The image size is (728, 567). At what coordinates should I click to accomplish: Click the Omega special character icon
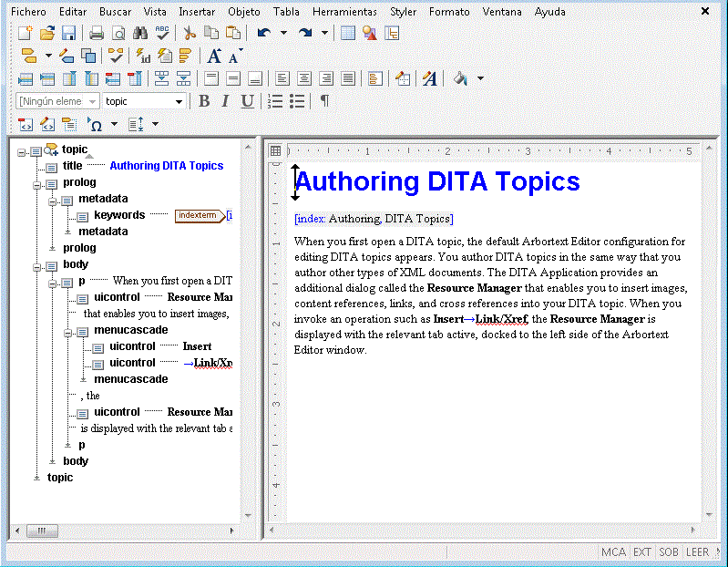pyautogui.click(x=95, y=125)
